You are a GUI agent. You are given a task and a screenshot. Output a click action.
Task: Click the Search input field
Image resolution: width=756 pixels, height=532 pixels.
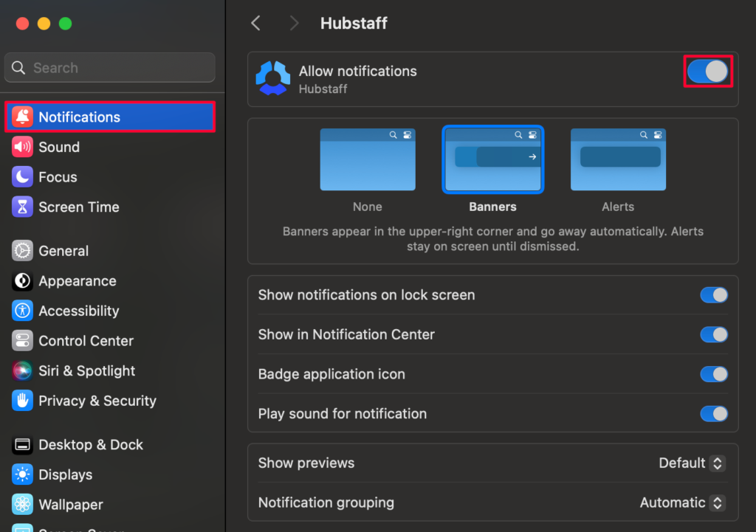(x=110, y=67)
